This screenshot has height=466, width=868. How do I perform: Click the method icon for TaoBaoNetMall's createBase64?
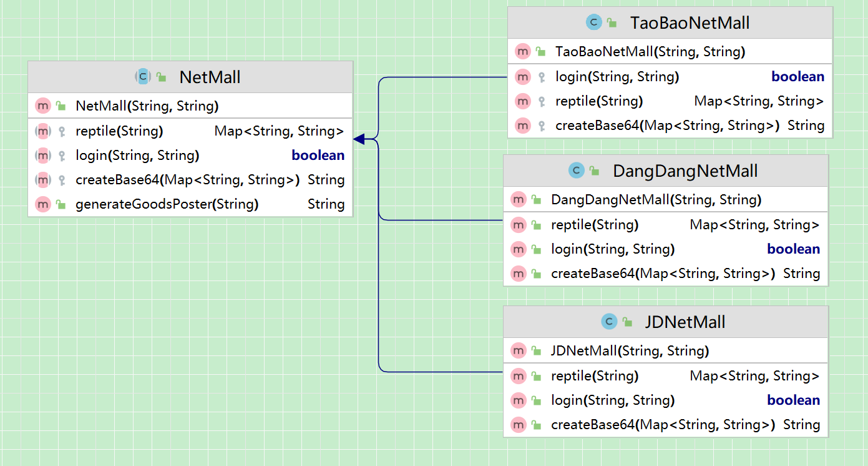[523, 126]
